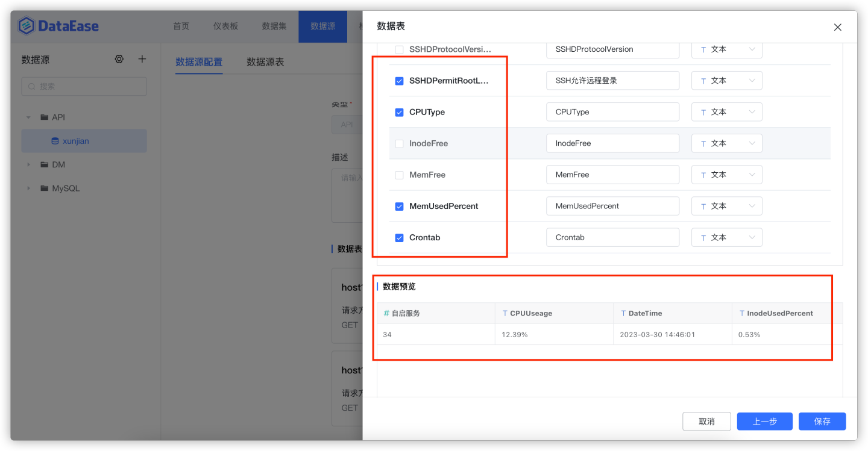Click the plus icon to add data source
Screen dimensions: 868x451
(142, 58)
